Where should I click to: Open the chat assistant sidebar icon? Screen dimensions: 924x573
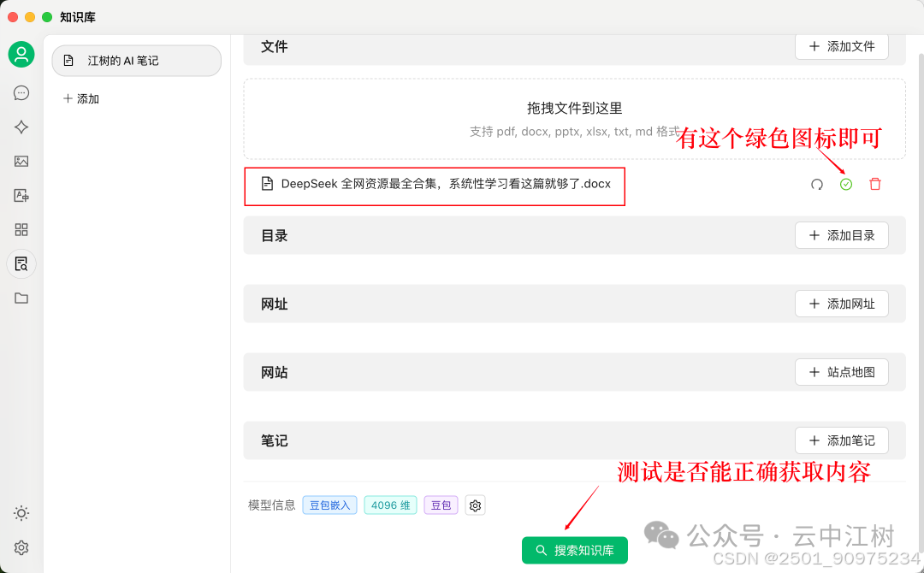pos(21,93)
